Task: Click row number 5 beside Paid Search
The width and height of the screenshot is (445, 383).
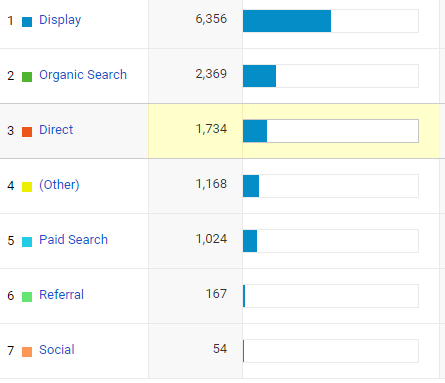Action: (x=10, y=241)
